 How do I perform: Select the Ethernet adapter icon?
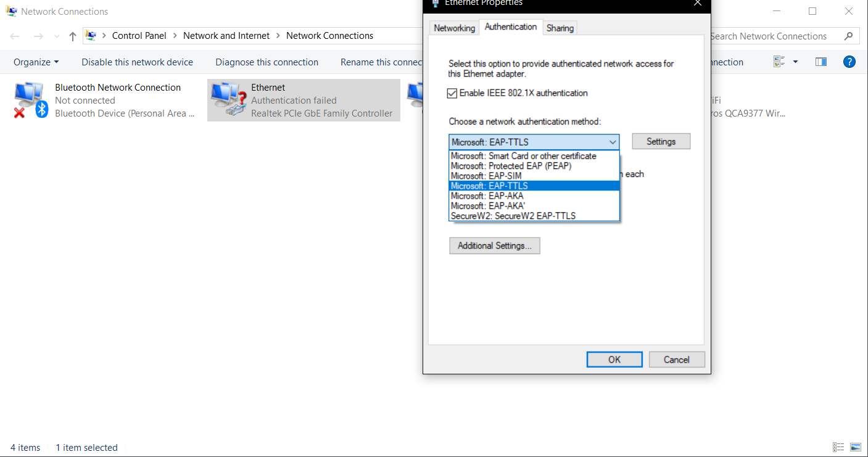(228, 100)
